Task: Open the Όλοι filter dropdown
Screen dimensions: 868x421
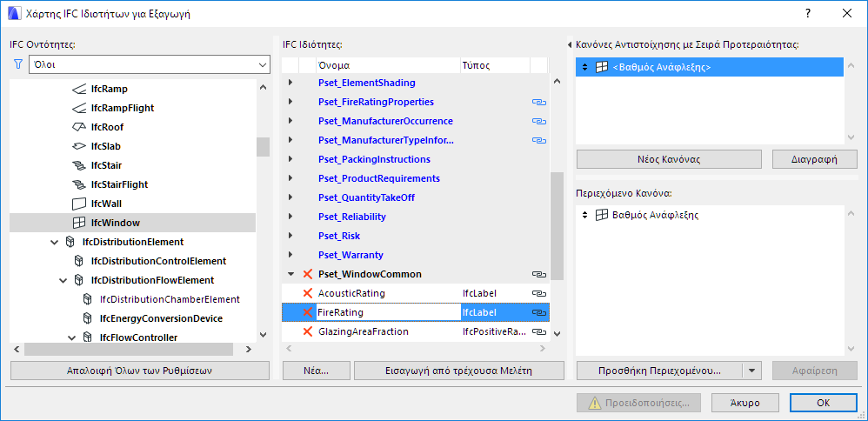Action: pyautogui.click(x=263, y=64)
